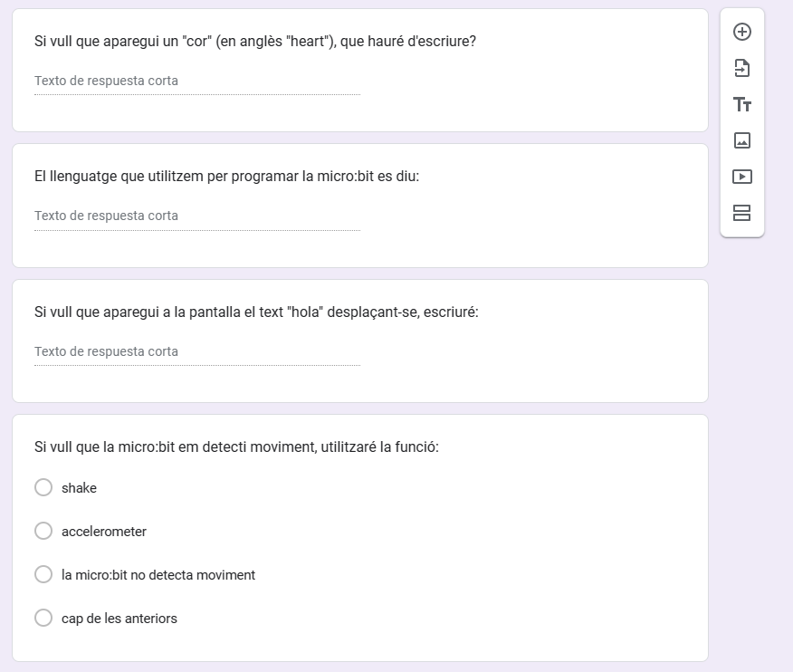
Task: Add a title and description block
Action: [742, 105]
